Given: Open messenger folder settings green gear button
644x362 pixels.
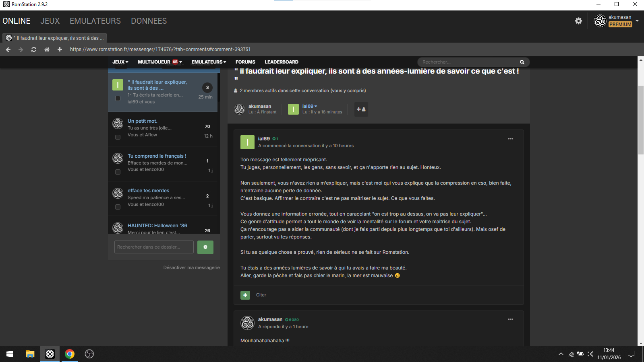Looking at the screenshot, I should point(205,247).
